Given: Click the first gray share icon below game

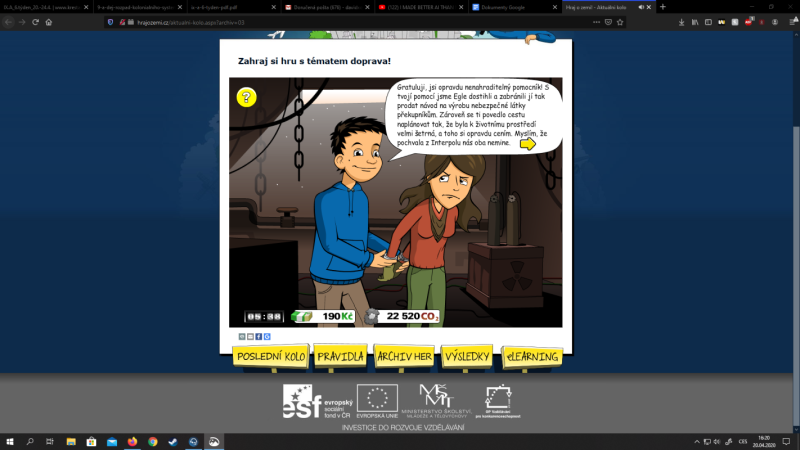Looking at the screenshot, I should (242, 337).
